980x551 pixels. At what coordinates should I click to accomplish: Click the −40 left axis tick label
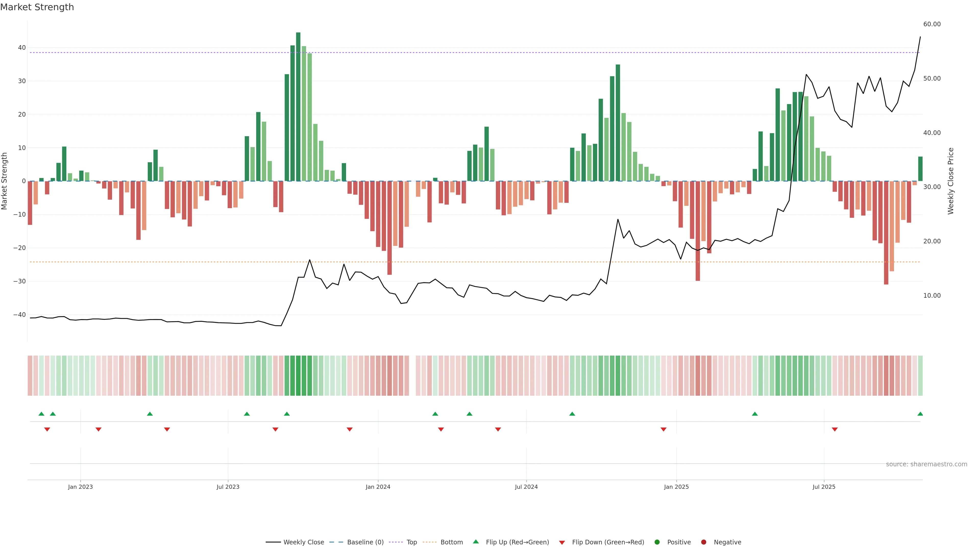19,315
